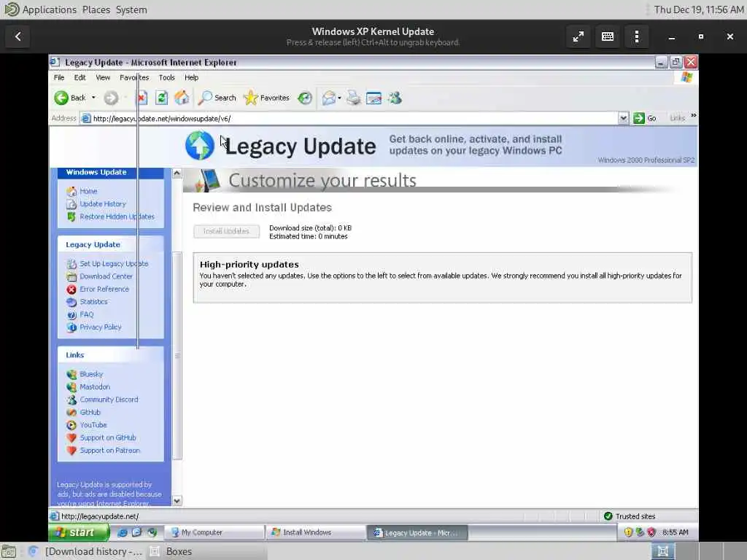Open the Statistics sidebar link
Image resolution: width=747 pixels, height=560 pixels.
point(94,302)
